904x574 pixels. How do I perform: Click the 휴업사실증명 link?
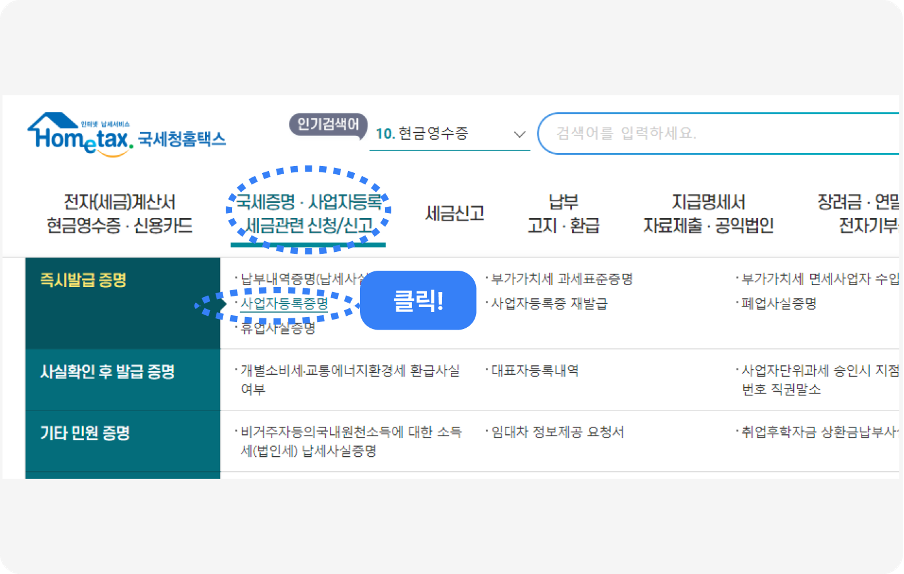click(278, 328)
